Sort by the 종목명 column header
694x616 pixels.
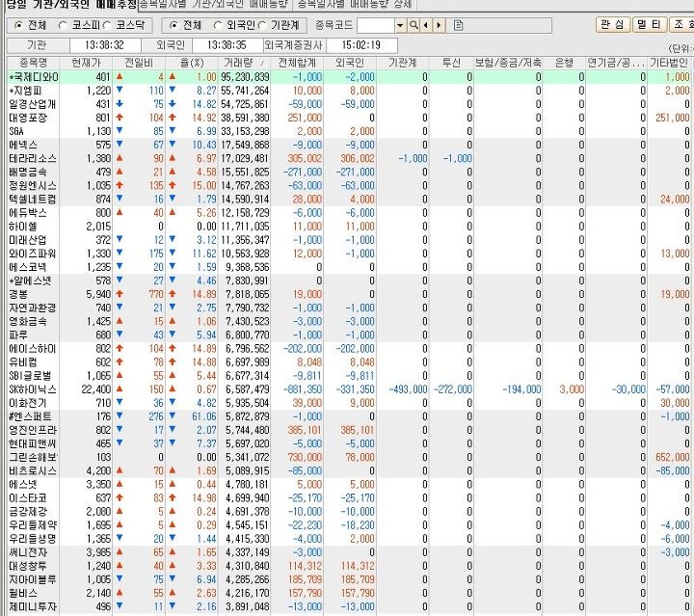[x=33, y=63]
